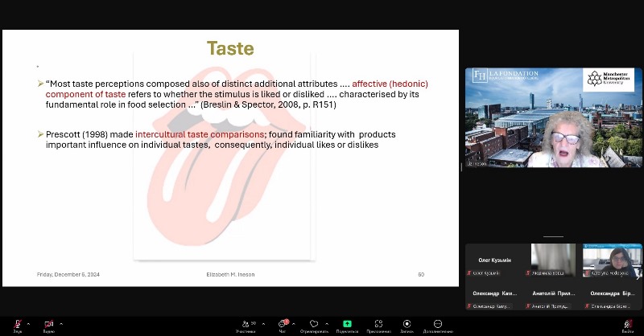Select the Kateryna Fedosova video thumbnail
Viewport: 644px width, 336px height.
pos(612,260)
